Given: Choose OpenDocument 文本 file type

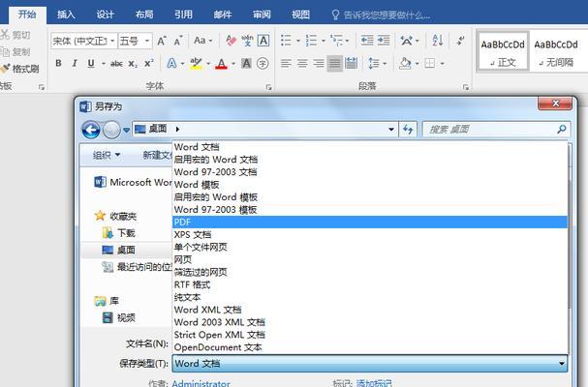Looking at the screenshot, I should click(x=370, y=347).
